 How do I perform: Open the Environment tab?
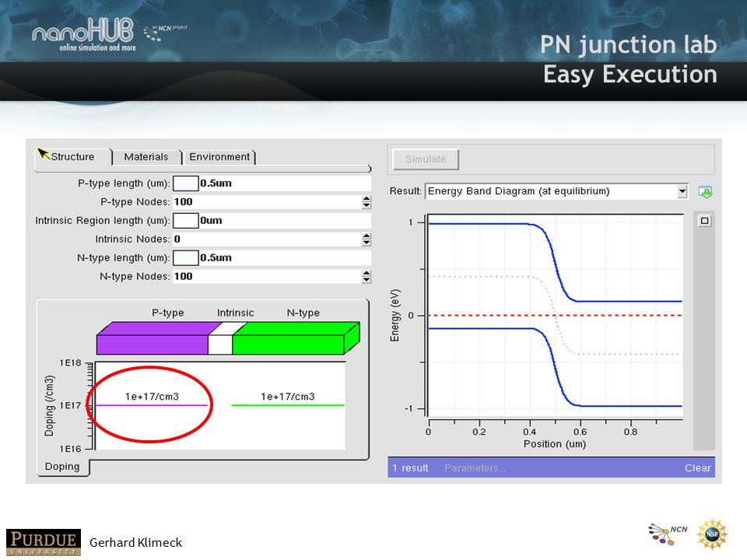[219, 156]
